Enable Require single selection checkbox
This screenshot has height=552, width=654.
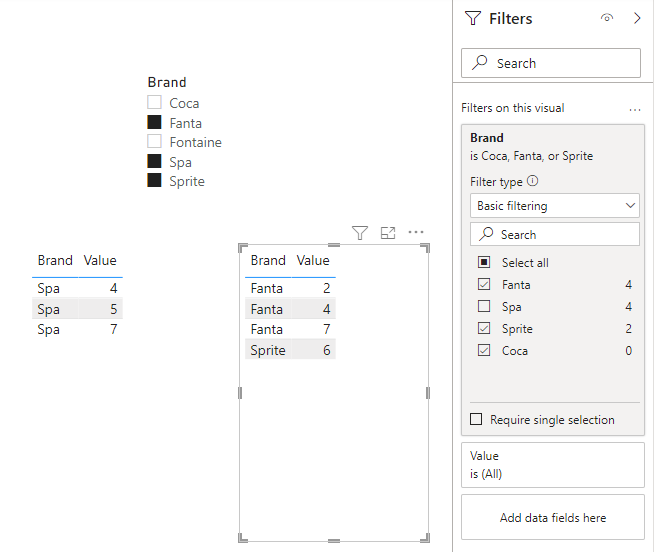476,419
